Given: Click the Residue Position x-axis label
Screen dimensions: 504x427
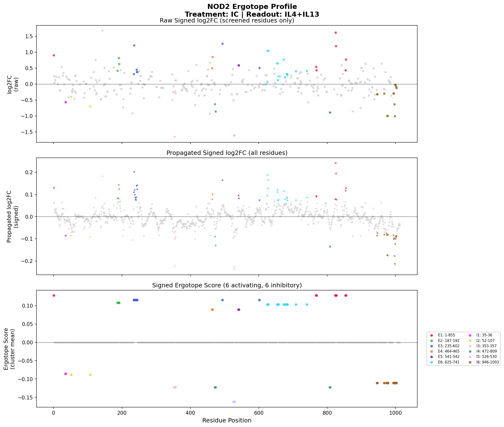Looking at the screenshot, I should click(227, 420).
